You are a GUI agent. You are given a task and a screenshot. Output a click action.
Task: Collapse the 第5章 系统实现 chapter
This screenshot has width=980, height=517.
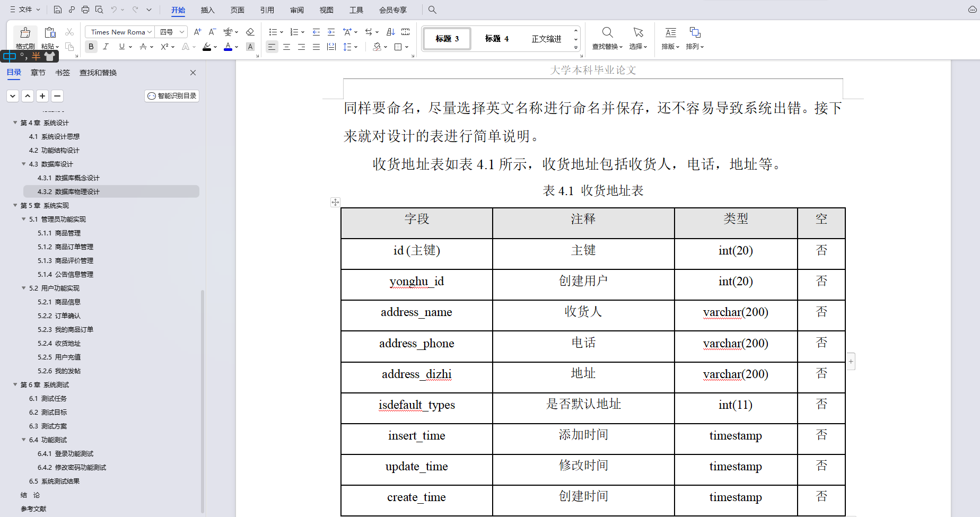(15, 205)
